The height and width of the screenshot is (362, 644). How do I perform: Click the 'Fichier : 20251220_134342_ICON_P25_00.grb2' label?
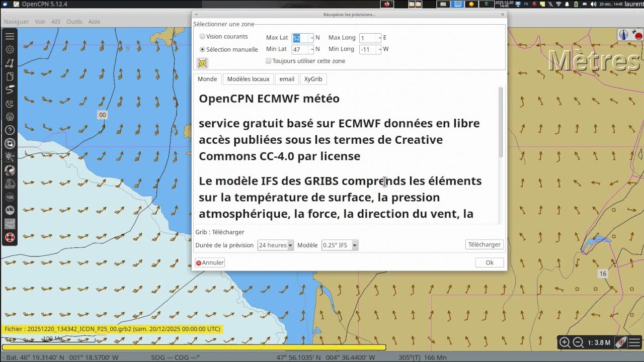pyautogui.click(x=112, y=329)
